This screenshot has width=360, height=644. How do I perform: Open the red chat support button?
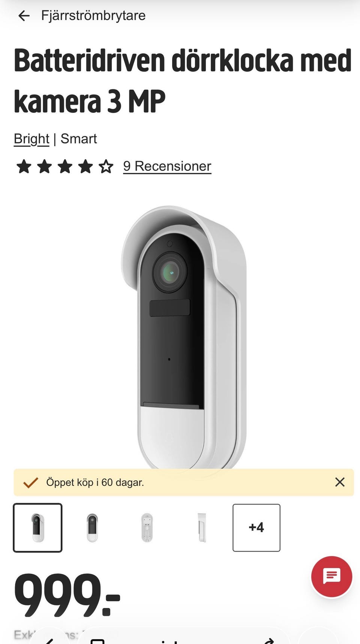pos(331,576)
